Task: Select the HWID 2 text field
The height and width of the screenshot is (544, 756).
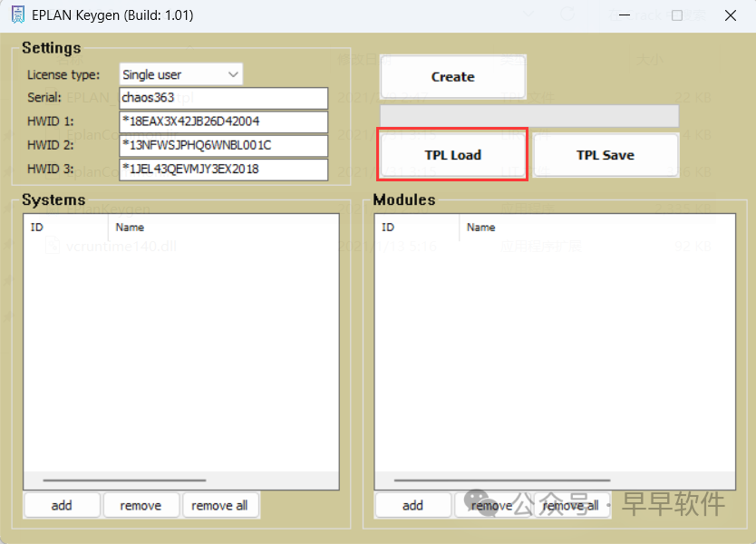Action: pyautogui.click(x=223, y=145)
